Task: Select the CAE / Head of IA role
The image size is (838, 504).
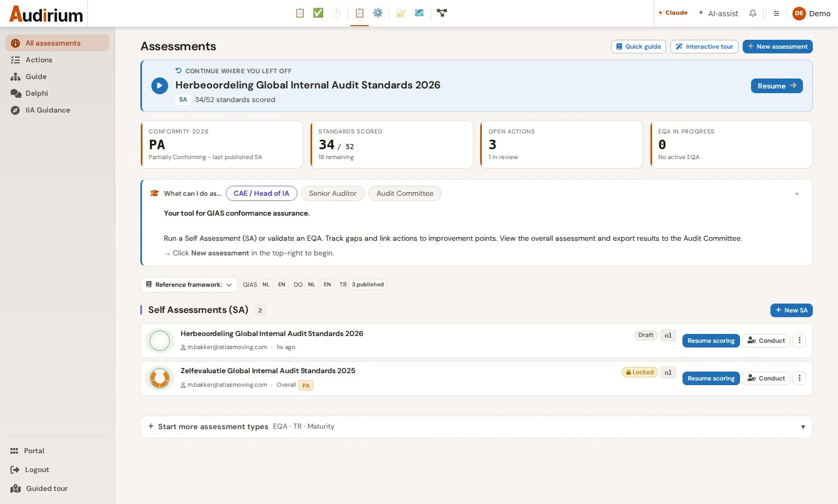Action: tap(261, 194)
